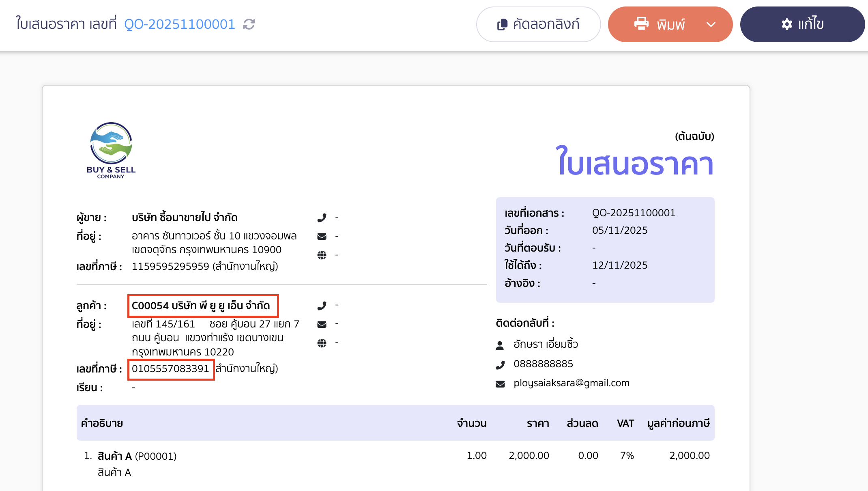Click the envelope icon in the customer section
Image resolution: width=868 pixels, height=491 pixels.
322,324
